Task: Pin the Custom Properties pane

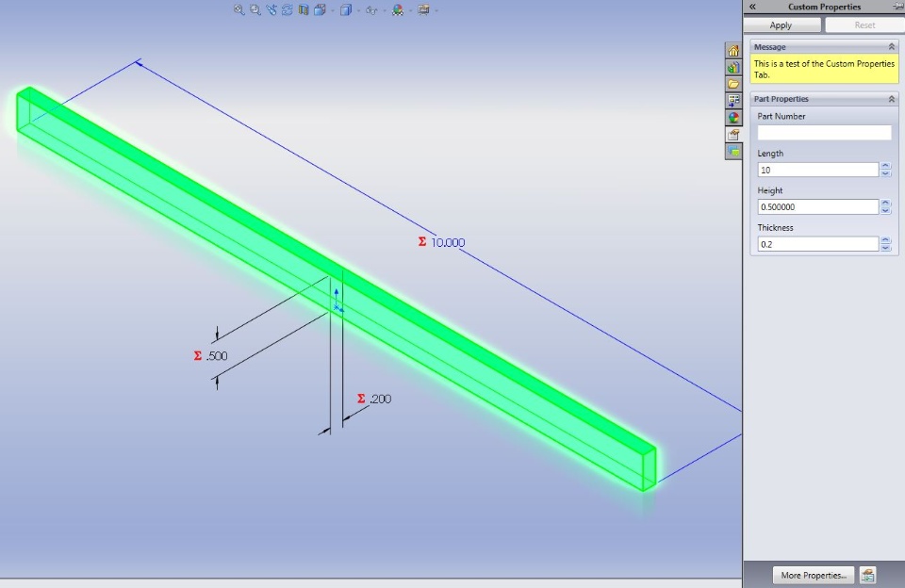Action: (898, 7)
